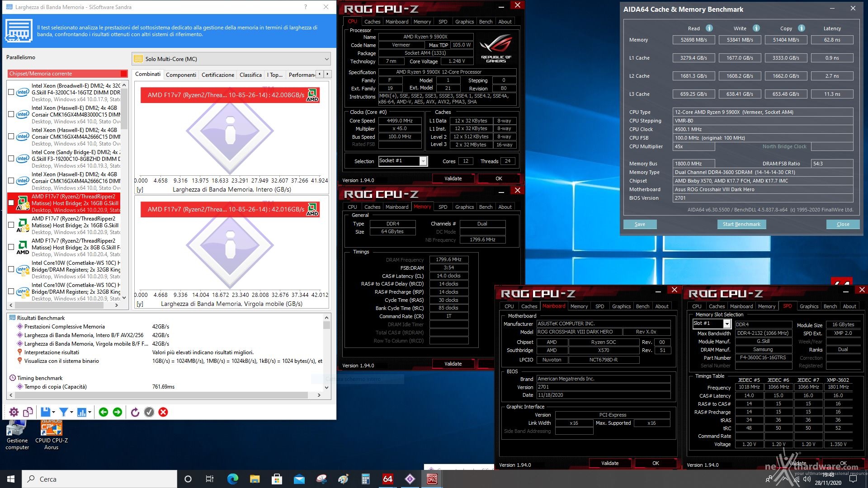868x488 pixels.
Task: Open Task View on taskbar
Action: point(210,479)
